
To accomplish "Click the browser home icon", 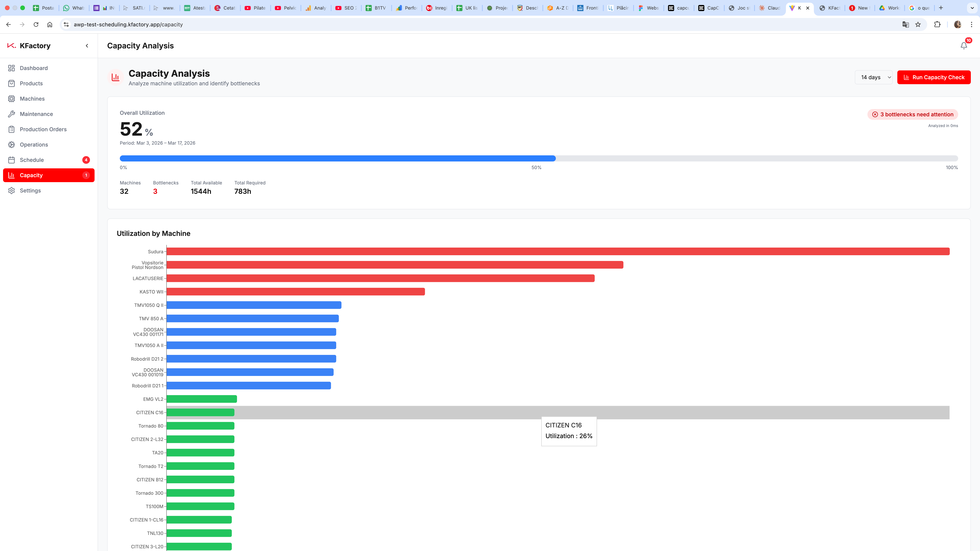I will (49, 24).
